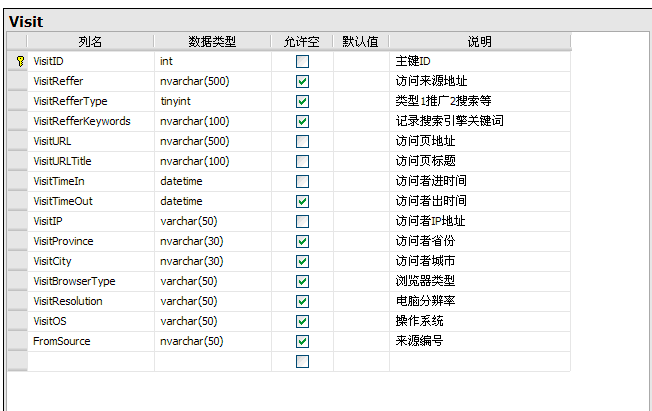Uncheck allow-null for VisitRefferType

[x=302, y=102]
